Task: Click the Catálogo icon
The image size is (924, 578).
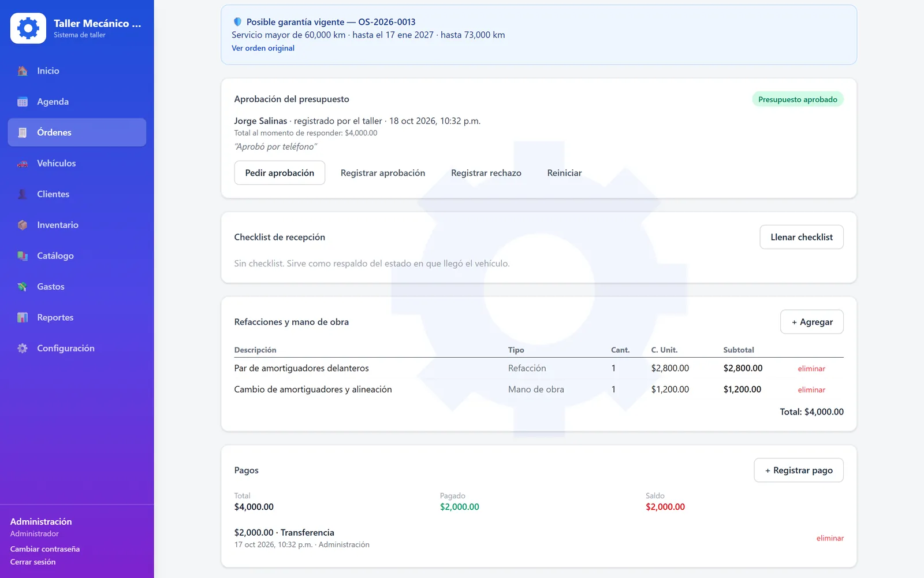Action: point(23,255)
